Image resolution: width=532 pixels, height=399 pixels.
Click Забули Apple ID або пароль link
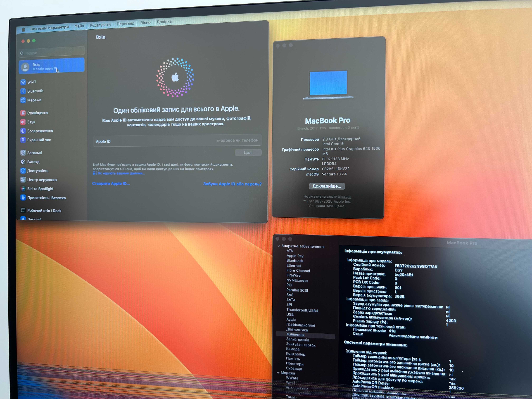point(232,184)
